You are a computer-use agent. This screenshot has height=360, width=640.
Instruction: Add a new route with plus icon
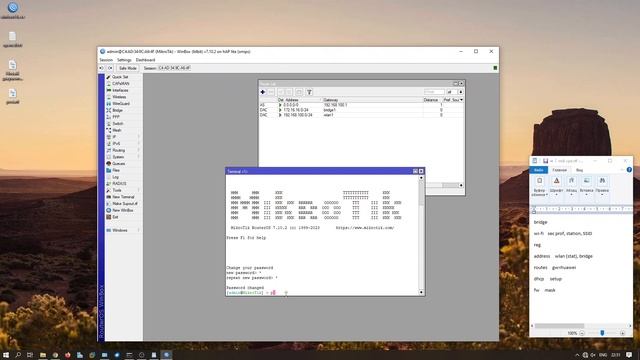pos(263,92)
